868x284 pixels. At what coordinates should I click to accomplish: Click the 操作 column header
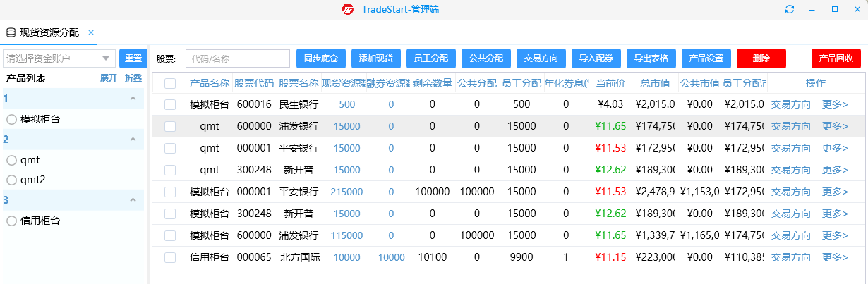click(x=815, y=83)
